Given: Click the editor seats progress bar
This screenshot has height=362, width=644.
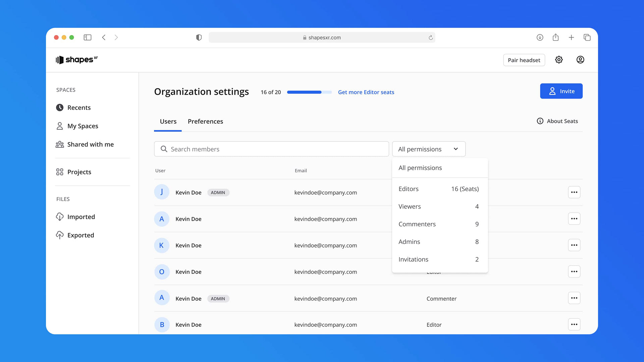Looking at the screenshot, I should coord(309,92).
